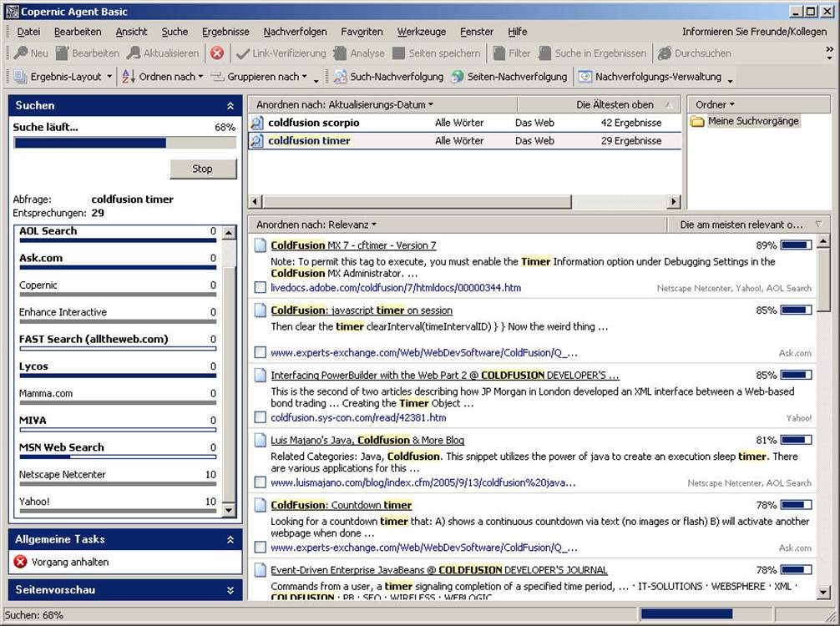
Task: Click the Stop button
Action: click(x=203, y=169)
